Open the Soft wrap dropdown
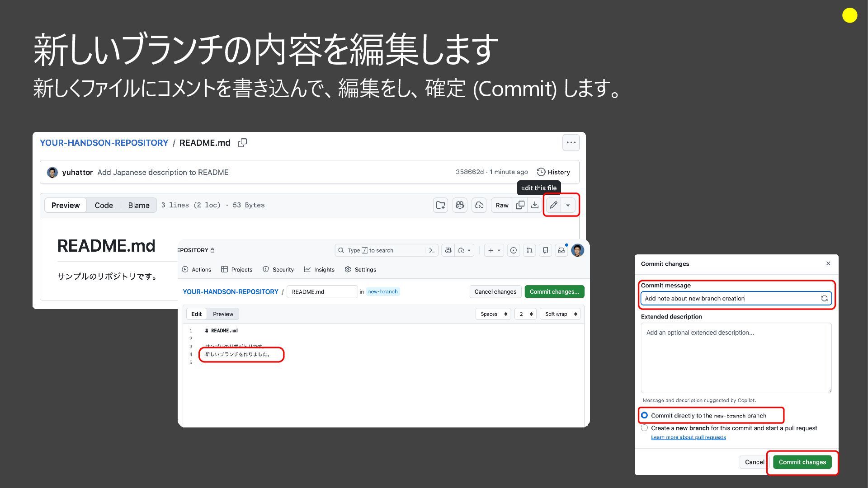 coord(560,314)
